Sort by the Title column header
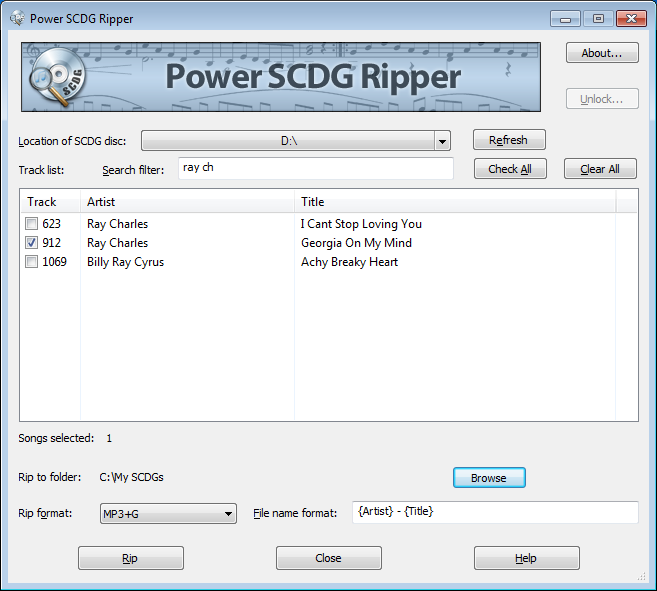The height and width of the screenshot is (591, 657). point(455,202)
